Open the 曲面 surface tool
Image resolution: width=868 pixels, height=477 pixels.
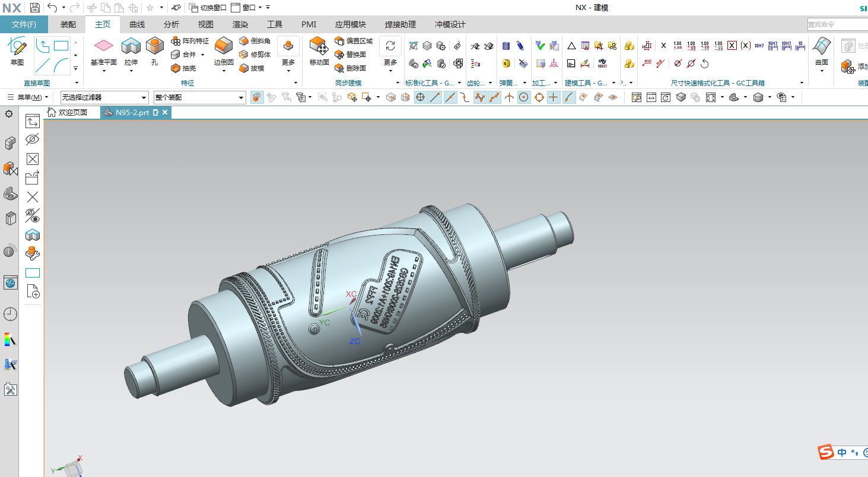tap(822, 52)
